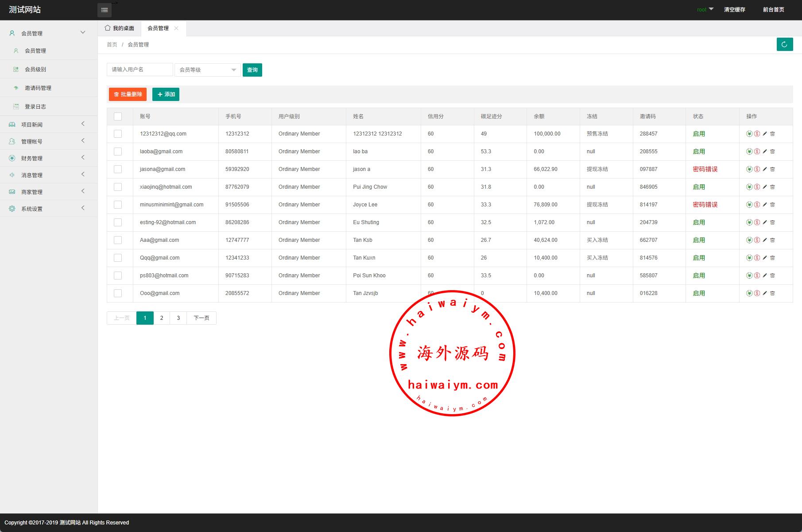Click the green yen icon for laoba@gmail.com

[749, 151]
